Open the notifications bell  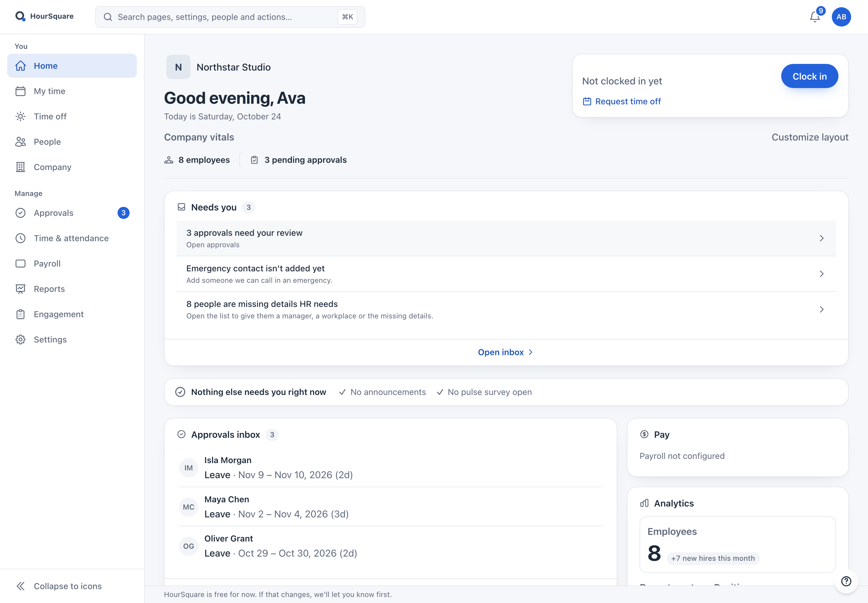(x=815, y=17)
